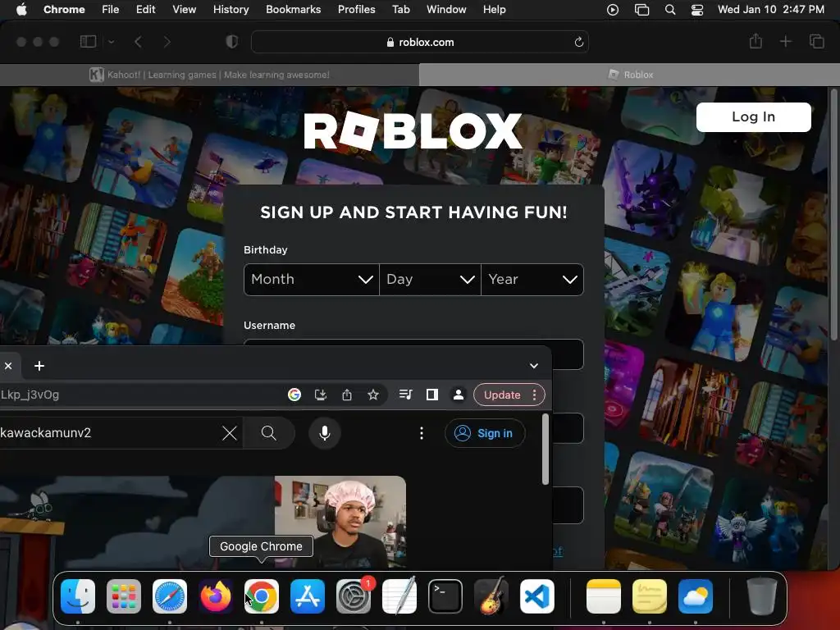Expand Safari sidebar dropdown arrow

pos(111,42)
